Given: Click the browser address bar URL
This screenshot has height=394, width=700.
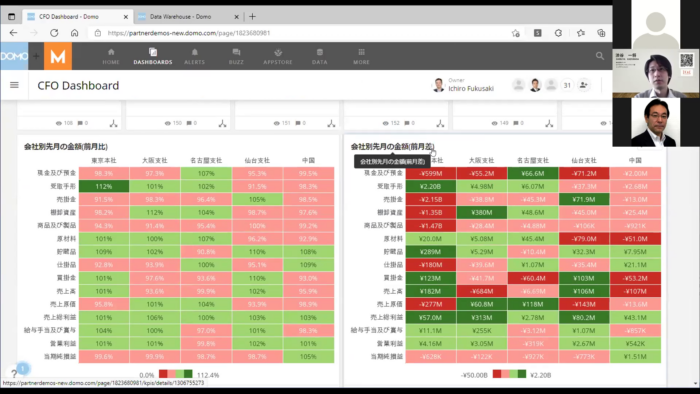Looking at the screenshot, I should [189, 33].
